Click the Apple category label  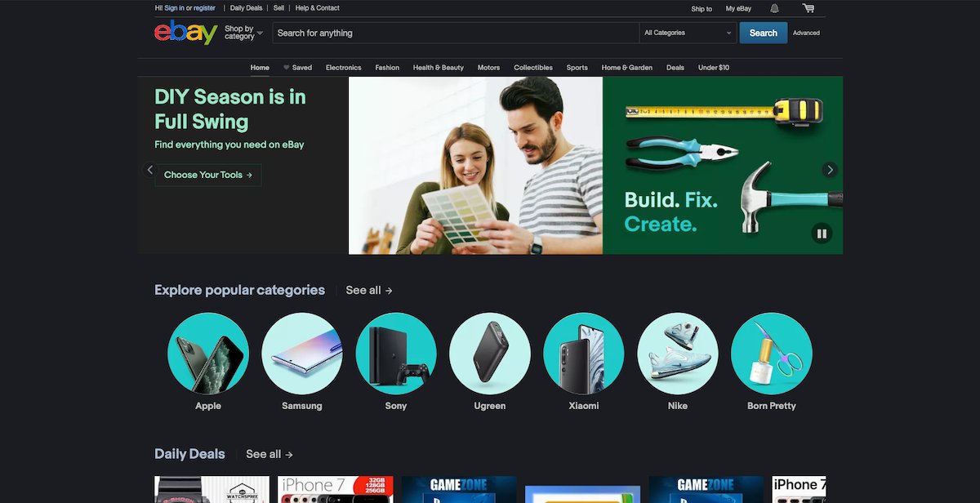point(208,406)
